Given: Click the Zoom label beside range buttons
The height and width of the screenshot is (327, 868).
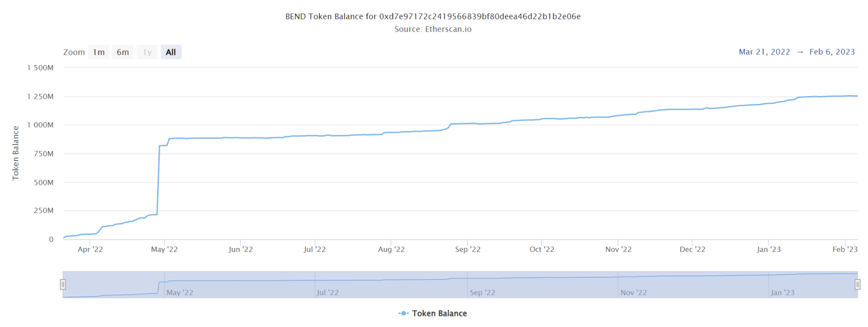Looking at the screenshot, I should click(x=74, y=52).
